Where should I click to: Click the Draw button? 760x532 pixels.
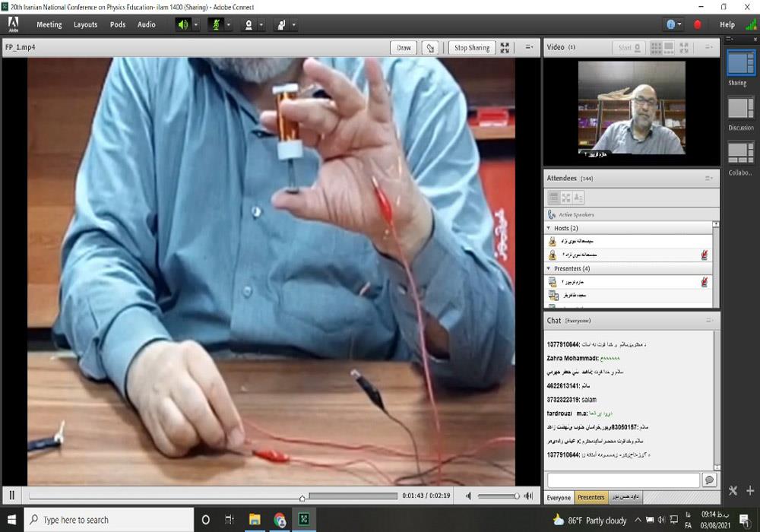coord(404,48)
